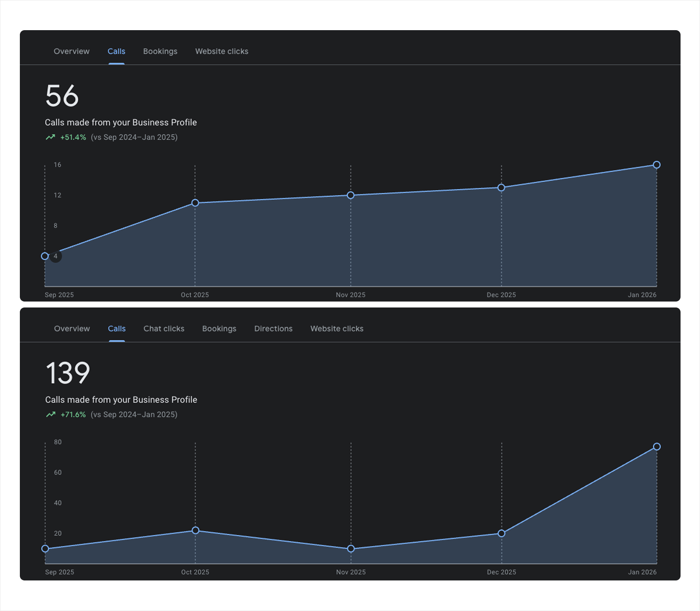Screen dimensions: 700x611
Task: Select Bookings tab in the 56-calls panel
Action: click(160, 51)
